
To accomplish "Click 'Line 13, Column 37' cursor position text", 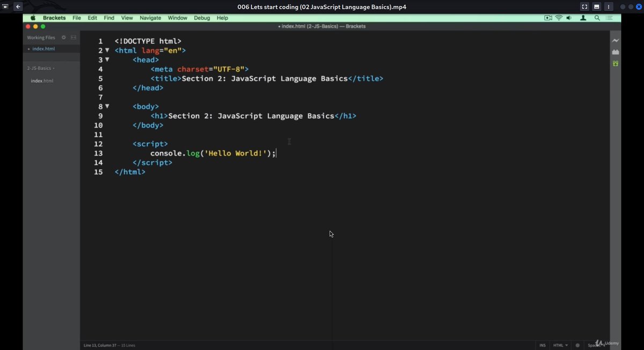I will coord(101,345).
